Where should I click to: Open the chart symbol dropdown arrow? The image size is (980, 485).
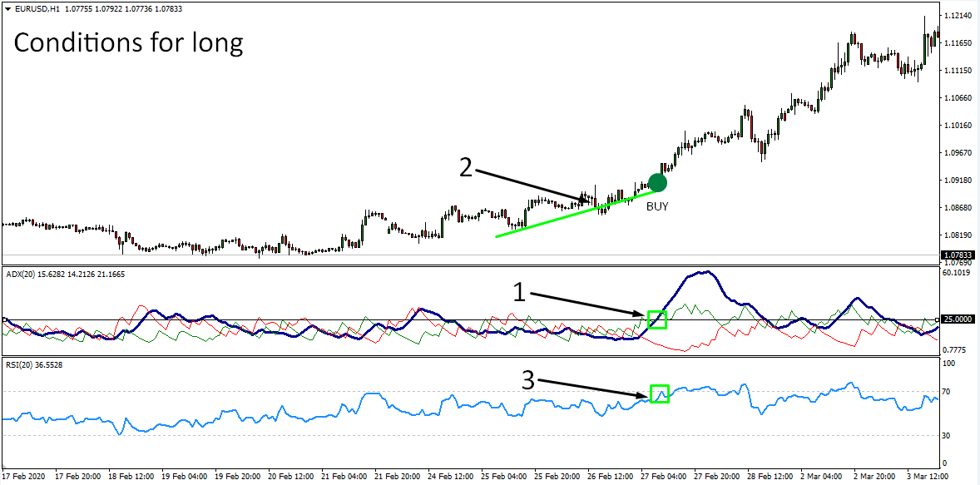pyautogui.click(x=8, y=7)
